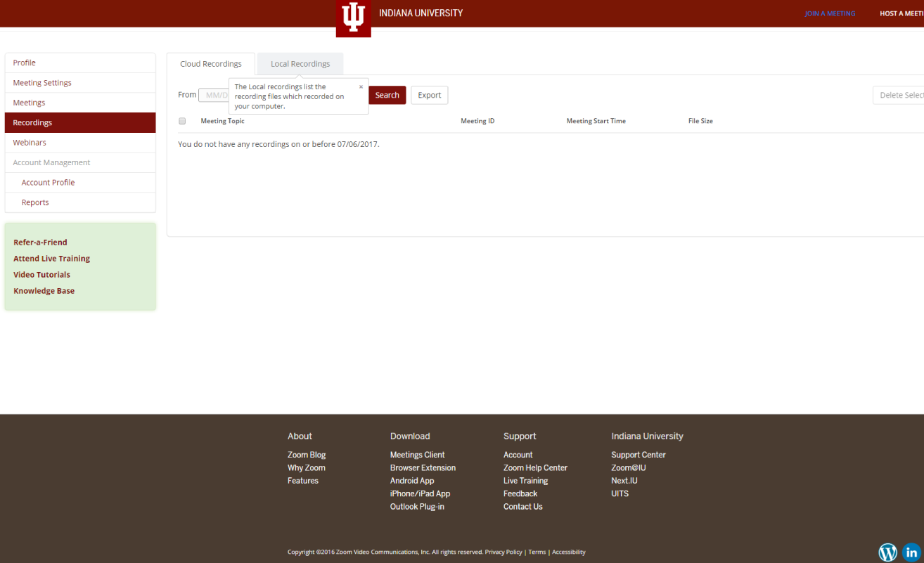Close the Local recordings tooltip
Screen dimensions: 924x563
361,87
